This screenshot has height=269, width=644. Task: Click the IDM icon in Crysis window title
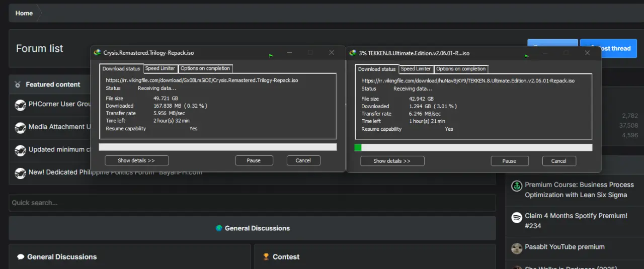pyautogui.click(x=97, y=52)
